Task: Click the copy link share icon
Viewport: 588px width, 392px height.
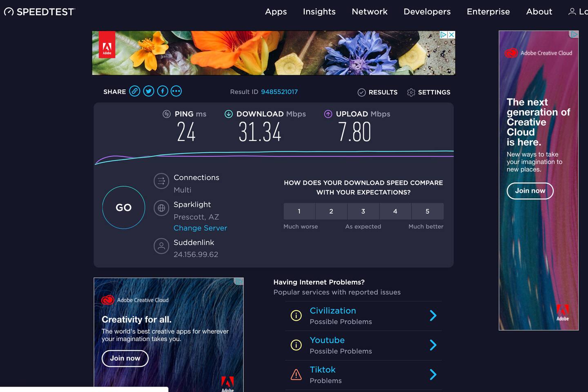Action: click(x=134, y=91)
